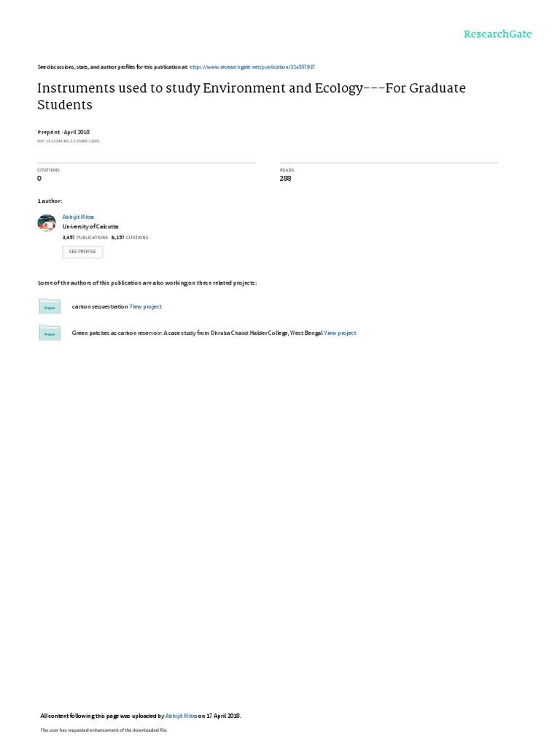Click the publication title heading

(252, 96)
